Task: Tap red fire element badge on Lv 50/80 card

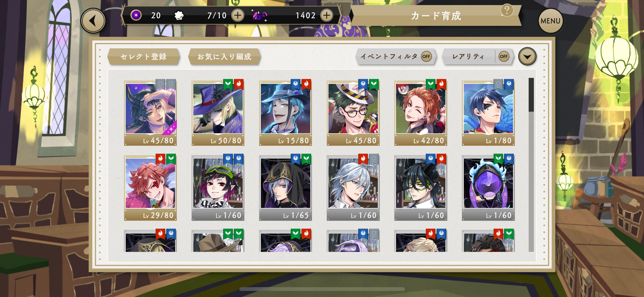Action: click(x=238, y=84)
